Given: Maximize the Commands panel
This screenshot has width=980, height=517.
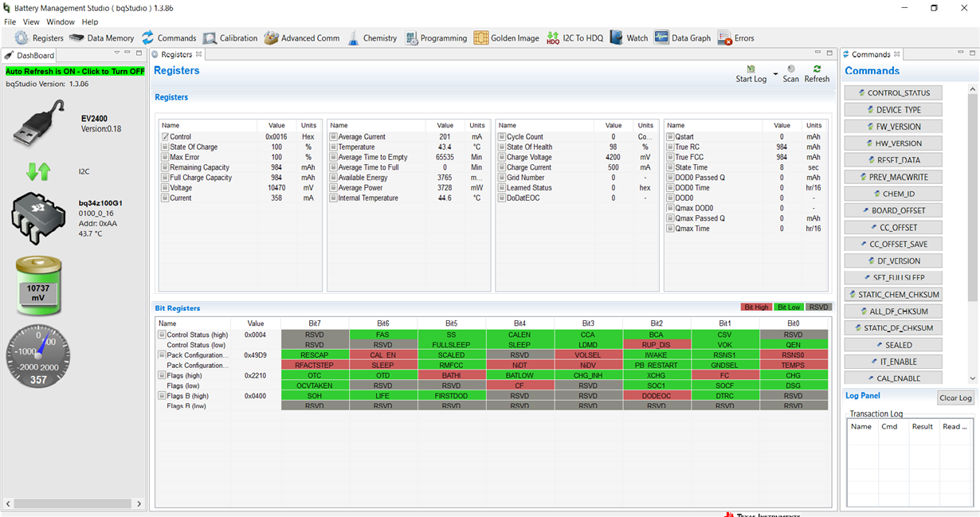Looking at the screenshot, I should [x=972, y=53].
